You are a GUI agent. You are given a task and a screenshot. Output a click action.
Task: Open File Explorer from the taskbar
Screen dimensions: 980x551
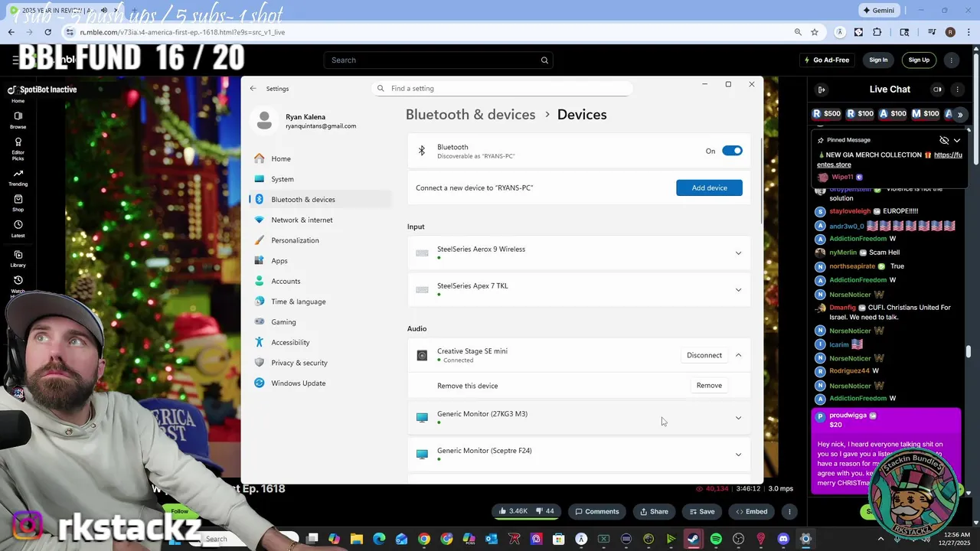[x=356, y=539]
